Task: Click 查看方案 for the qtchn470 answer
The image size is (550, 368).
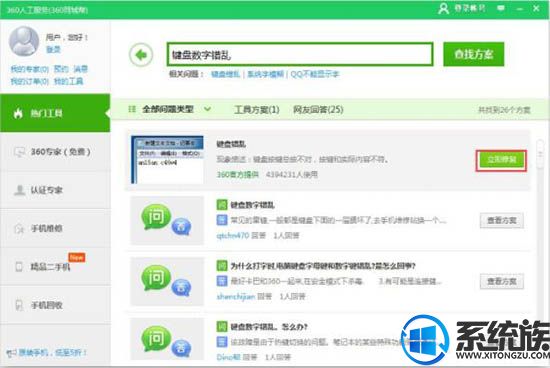Action: pos(502,220)
